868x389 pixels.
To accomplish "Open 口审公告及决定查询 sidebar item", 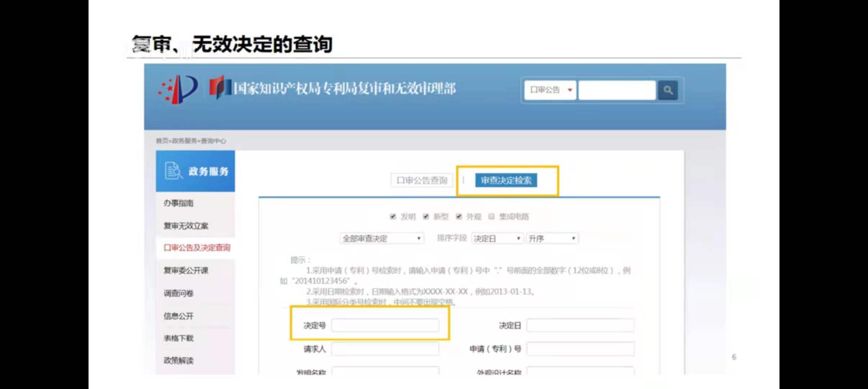I will pyautogui.click(x=196, y=248).
